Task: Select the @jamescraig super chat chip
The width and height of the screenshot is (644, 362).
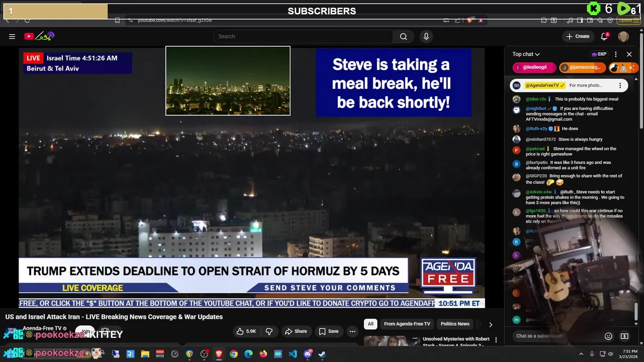Action: coord(582,67)
